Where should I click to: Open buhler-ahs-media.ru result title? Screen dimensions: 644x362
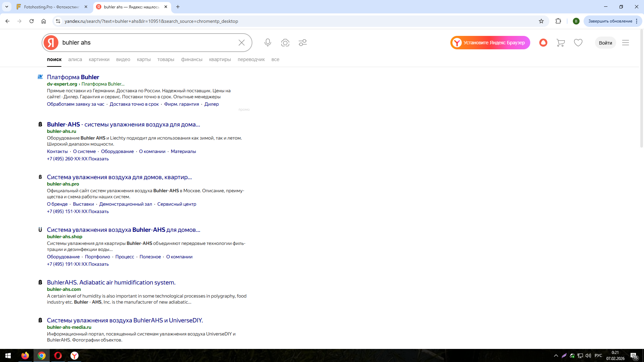(125, 320)
